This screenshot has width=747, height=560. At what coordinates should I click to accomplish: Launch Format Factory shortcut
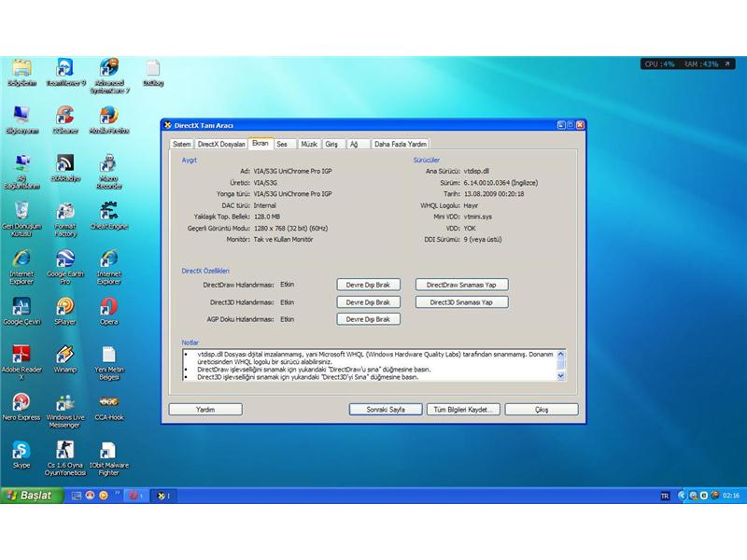65,219
